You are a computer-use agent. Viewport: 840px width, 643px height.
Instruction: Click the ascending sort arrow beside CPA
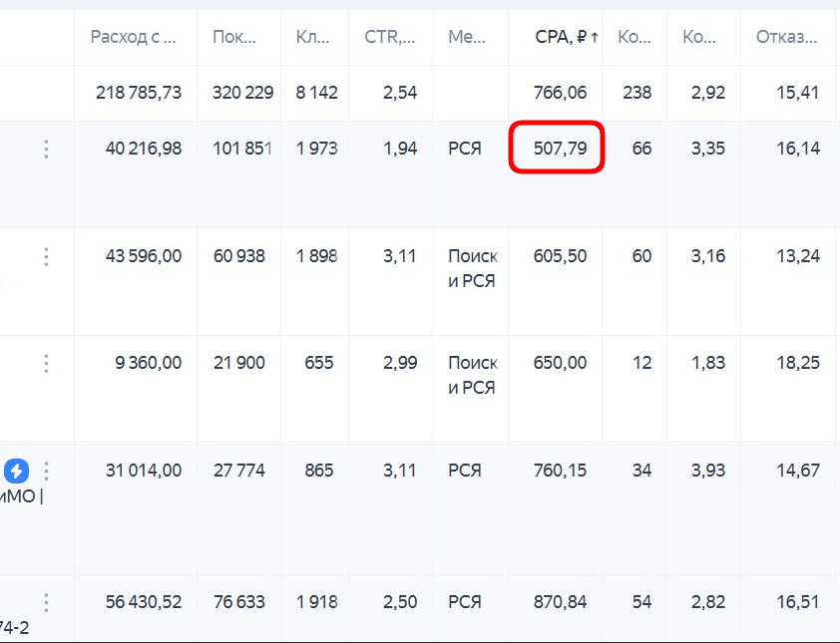coord(595,38)
